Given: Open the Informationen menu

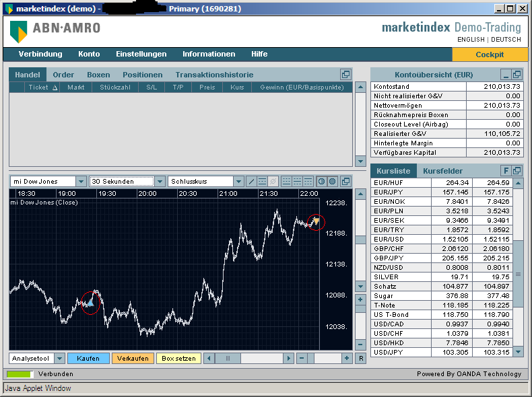Looking at the screenshot, I should [209, 54].
